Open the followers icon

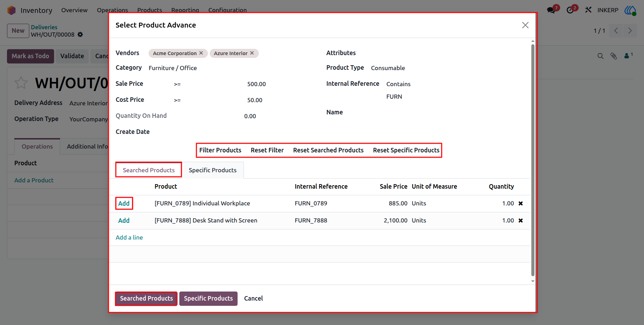628,55
